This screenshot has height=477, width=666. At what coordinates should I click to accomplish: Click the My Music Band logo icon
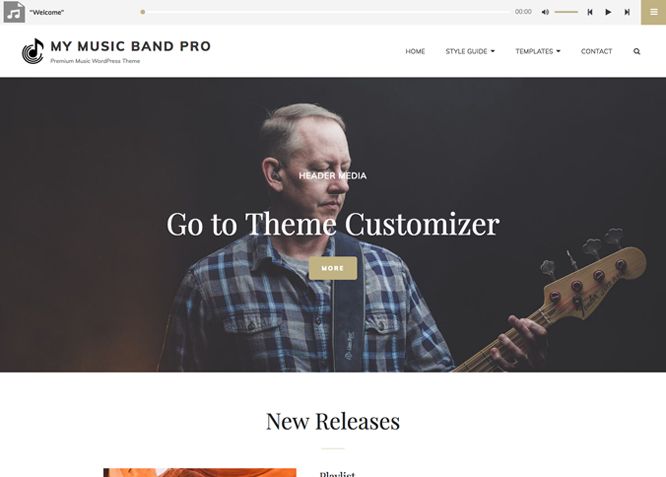(33, 51)
